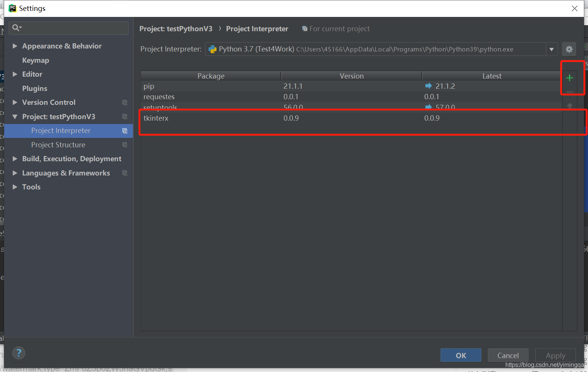Click the minus uninstall package icon
The width and height of the screenshot is (588, 372).
(x=570, y=92)
